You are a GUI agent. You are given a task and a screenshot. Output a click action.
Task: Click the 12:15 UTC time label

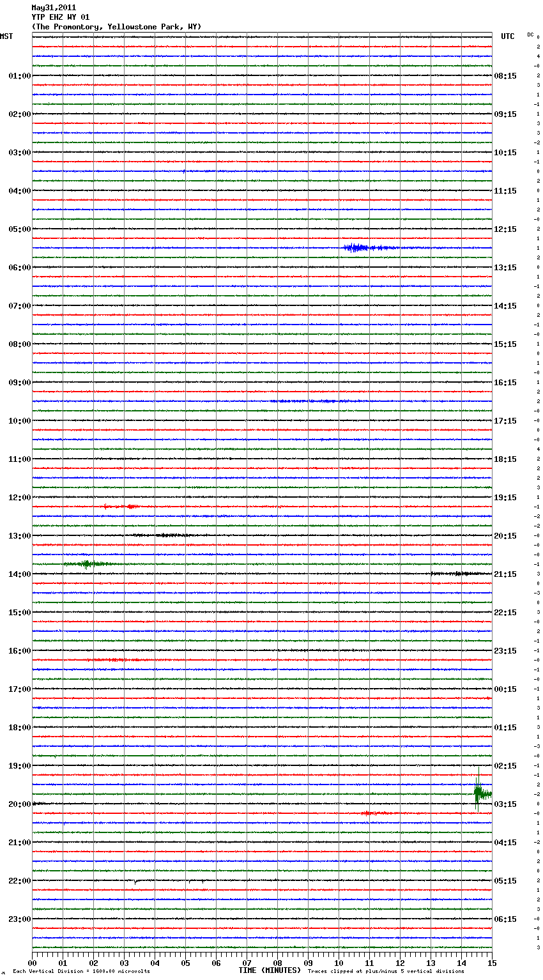505,229
